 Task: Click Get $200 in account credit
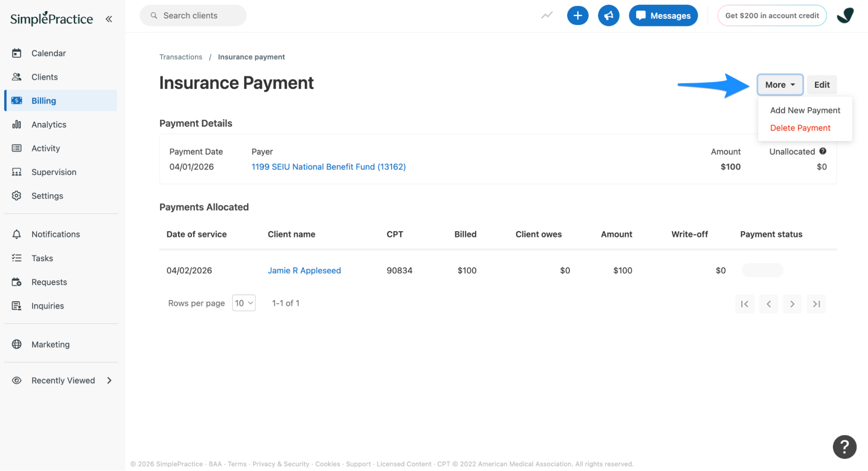pyautogui.click(x=772, y=16)
